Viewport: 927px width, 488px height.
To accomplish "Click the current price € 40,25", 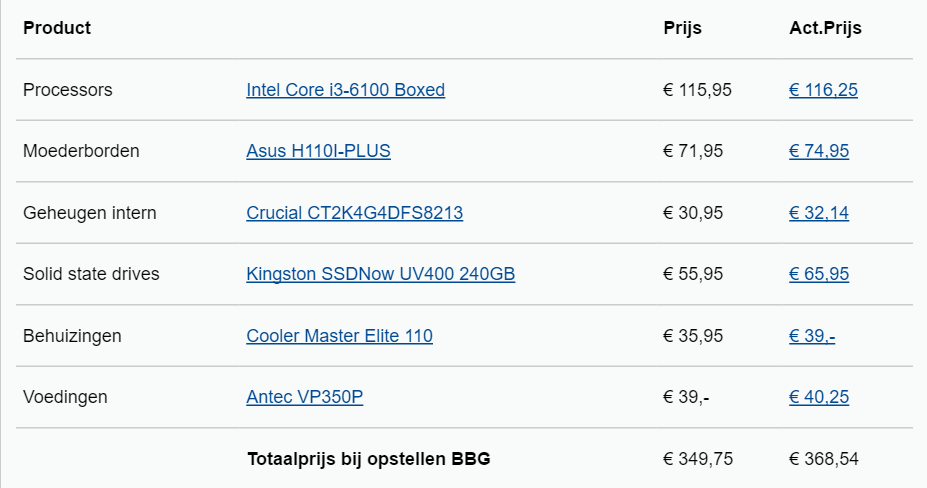I will tap(819, 397).
